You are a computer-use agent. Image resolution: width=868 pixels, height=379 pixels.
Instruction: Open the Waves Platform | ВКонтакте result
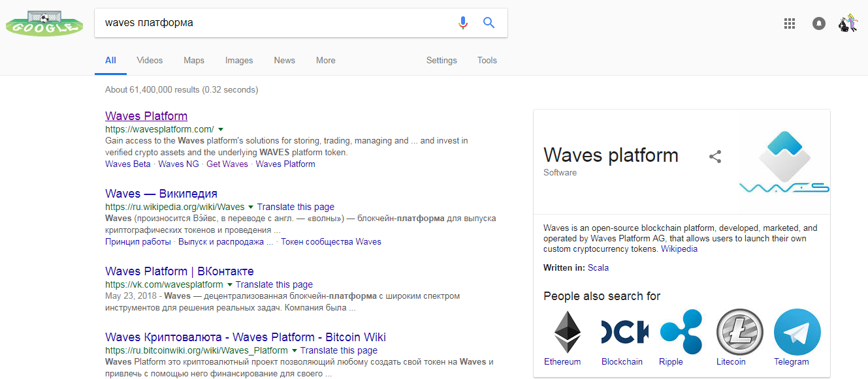180,271
